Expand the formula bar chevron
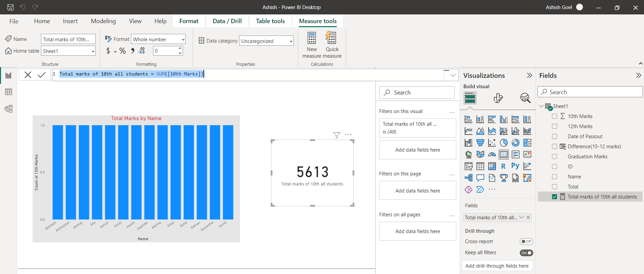 click(x=453, y=75)
